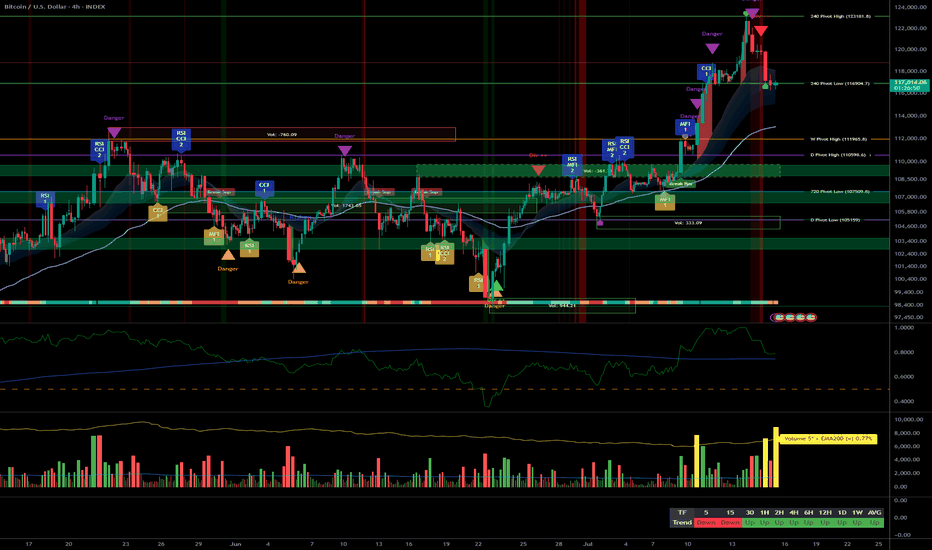Click the 112,000.00 price axis label
Image resolution: width=932 pixels, height=550 pixels.
point(910,139)
